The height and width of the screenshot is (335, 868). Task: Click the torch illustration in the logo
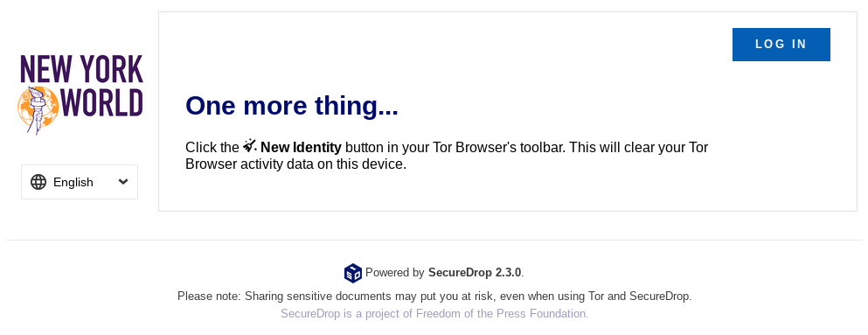pyautogui.click(x=35, y=110)
